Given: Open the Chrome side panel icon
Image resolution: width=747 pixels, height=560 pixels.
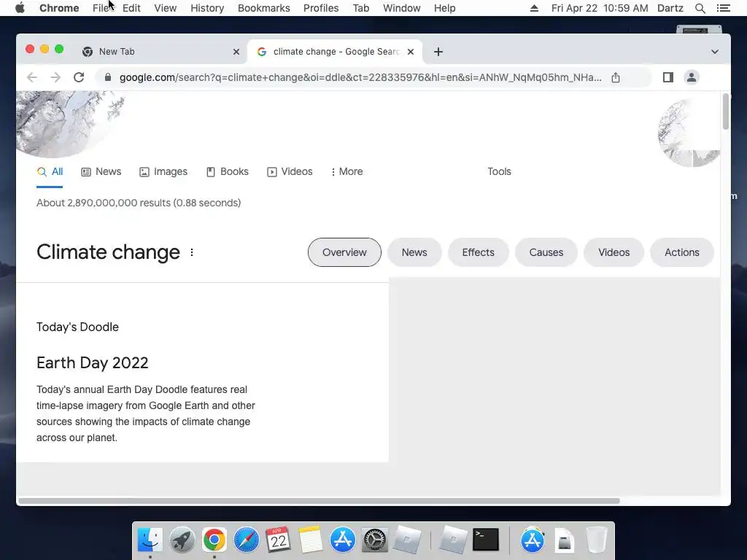Looking at the screenshot, I should click(668, 77).
